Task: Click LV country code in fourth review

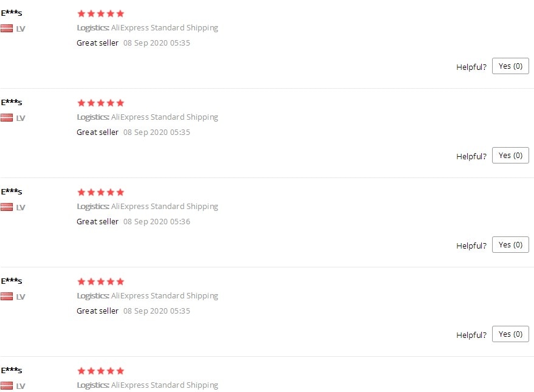Action: click(x=21, y=297)
